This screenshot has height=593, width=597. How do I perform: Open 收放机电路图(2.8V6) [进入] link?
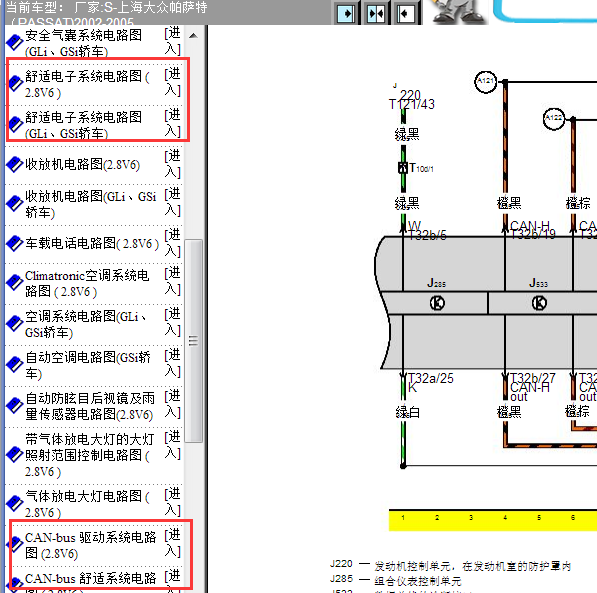172,164
